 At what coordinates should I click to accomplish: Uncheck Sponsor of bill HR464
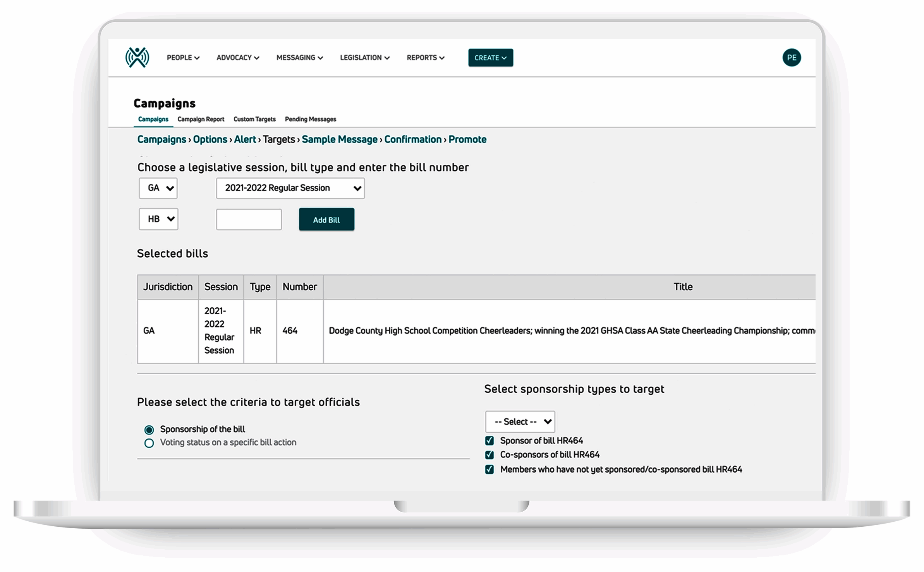point(489,440)
